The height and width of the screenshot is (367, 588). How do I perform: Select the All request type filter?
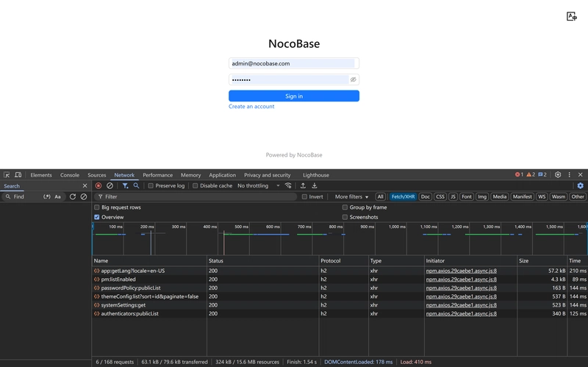[x=380, y=196]
